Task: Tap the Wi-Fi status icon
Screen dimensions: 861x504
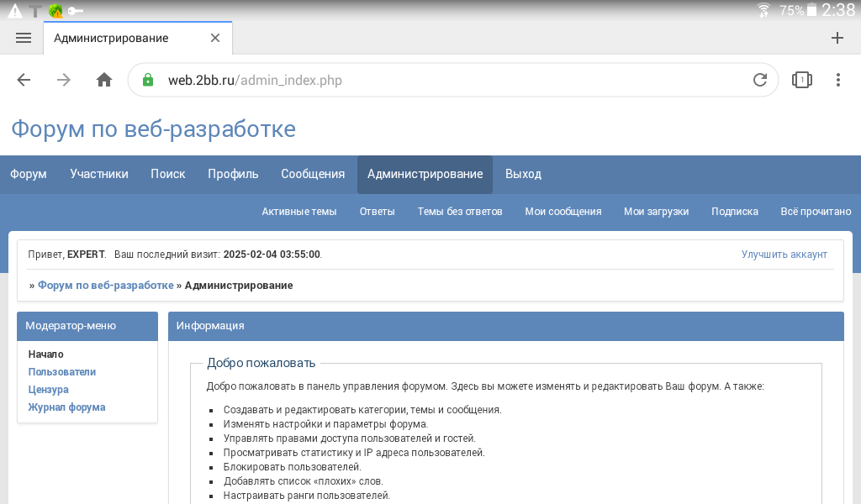Action: (763, 10)
